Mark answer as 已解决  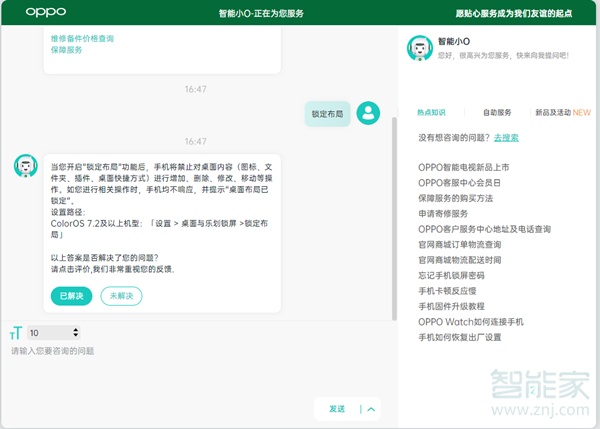pos(71,296)
